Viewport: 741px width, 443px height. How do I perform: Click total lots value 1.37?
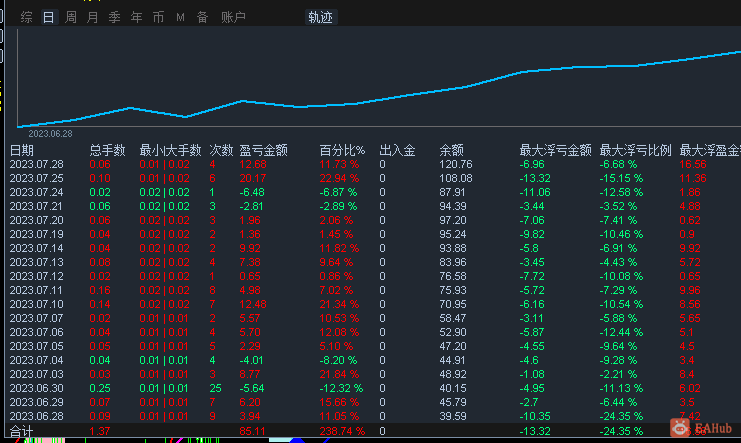coord(100,431)
